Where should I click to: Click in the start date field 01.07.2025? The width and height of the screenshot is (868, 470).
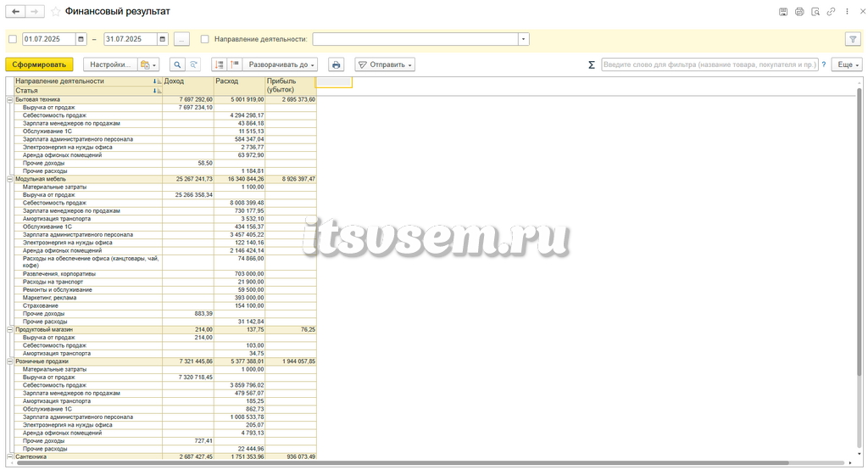pos(48,39)
